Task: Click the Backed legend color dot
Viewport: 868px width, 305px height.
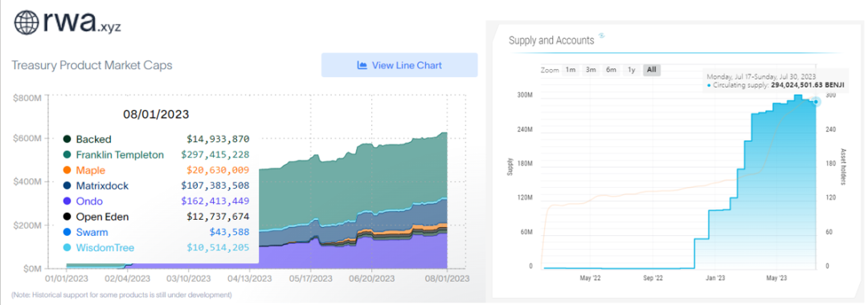Action: pyautogui.click(x=67, y=139)
